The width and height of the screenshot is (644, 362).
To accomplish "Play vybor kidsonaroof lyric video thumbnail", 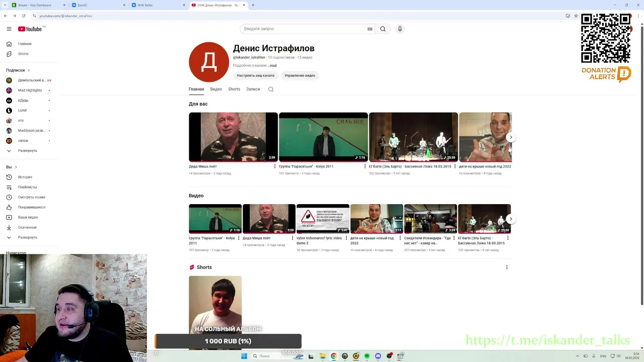I will pyautogui.click(x=323, y=219).
